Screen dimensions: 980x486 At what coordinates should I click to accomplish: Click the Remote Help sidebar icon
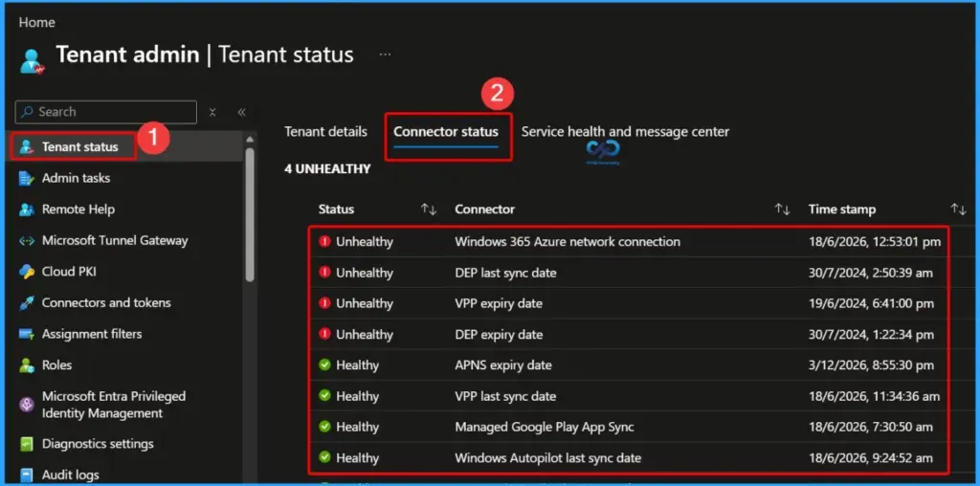(26, 210)
